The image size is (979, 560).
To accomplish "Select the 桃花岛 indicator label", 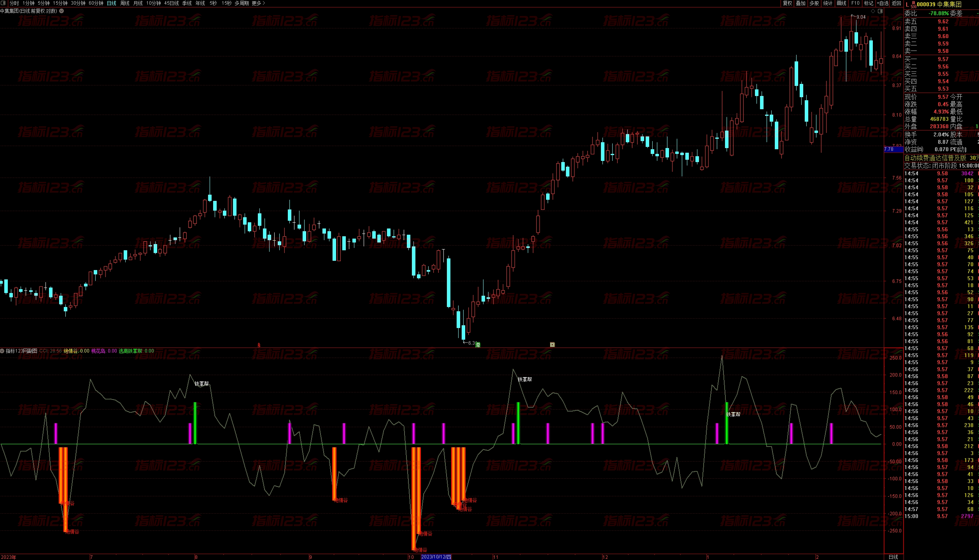I will click(x=104, y=351).
